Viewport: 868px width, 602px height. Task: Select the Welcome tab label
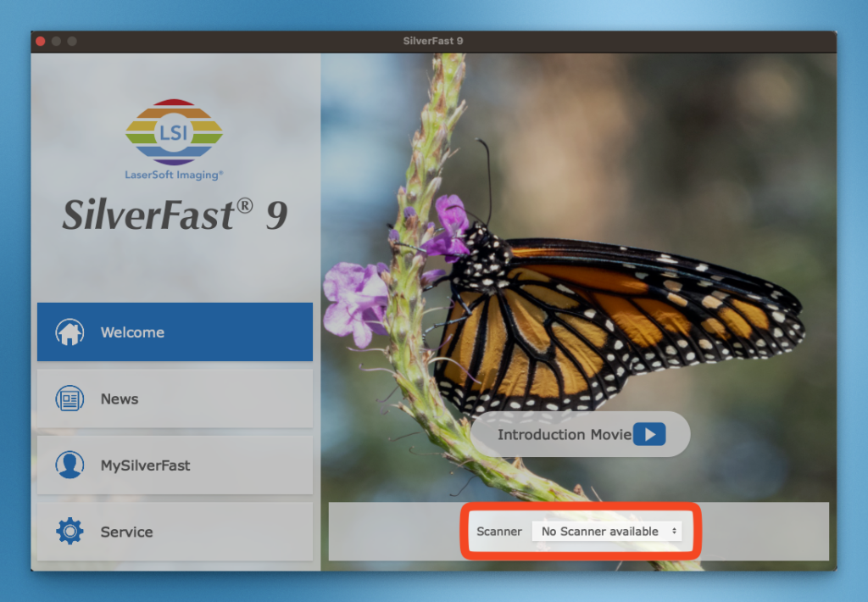point(132,332)
